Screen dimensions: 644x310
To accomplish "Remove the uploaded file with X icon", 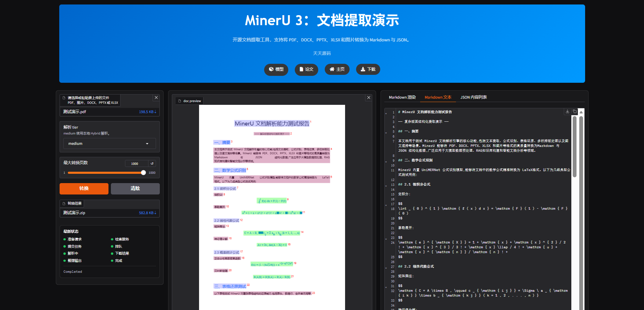I will point(156,98).
